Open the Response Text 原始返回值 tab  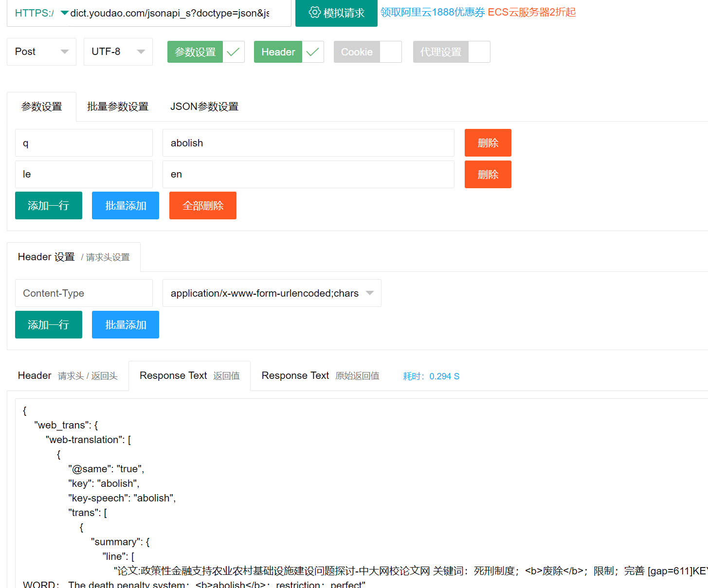(321, 376)
